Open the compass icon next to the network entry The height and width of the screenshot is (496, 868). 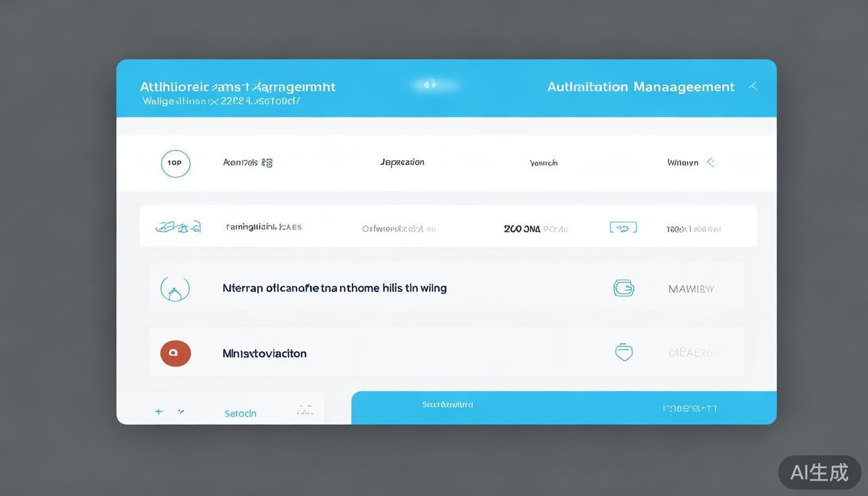174,288
